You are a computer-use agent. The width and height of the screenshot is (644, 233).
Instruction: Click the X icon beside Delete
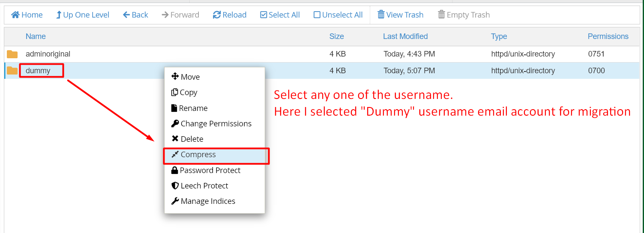point(175,139)
